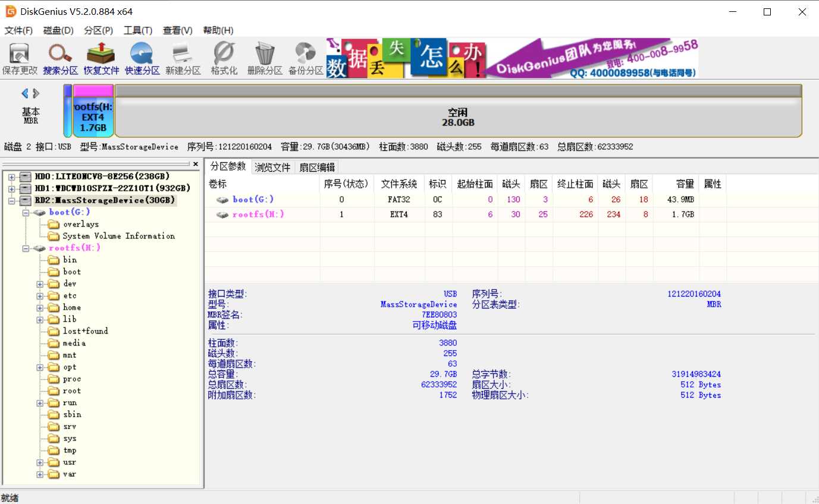
Task: Click the 容量 column header
Action: [x=676, y=184]
